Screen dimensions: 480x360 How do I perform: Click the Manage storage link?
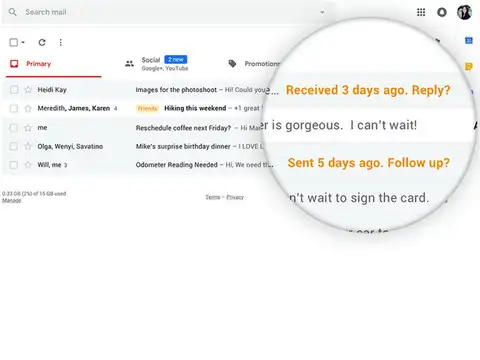click(x=12, y=200)
